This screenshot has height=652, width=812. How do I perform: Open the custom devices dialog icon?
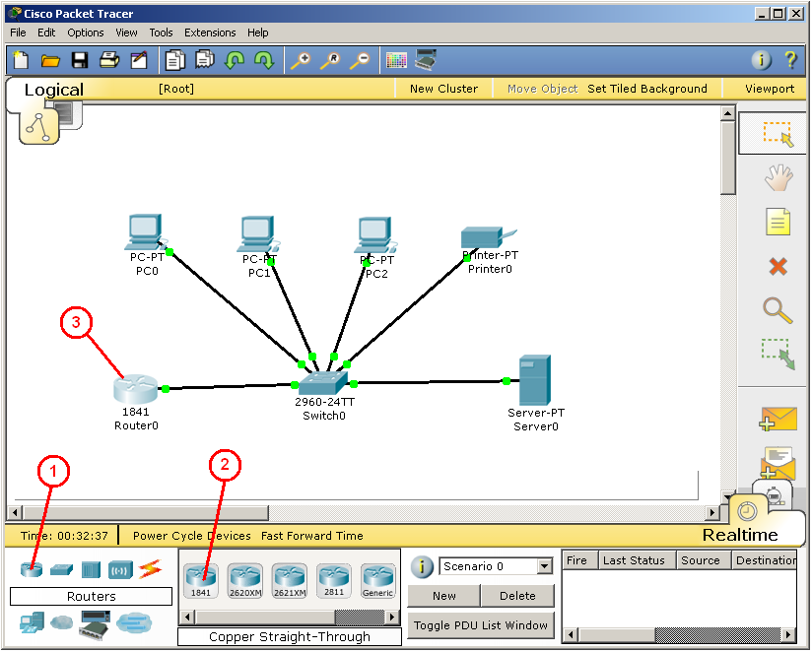[426, 59]
